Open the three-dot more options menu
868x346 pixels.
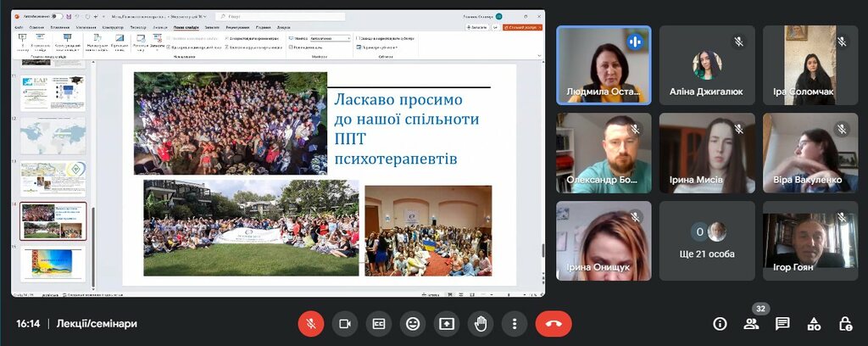[515, 324]
